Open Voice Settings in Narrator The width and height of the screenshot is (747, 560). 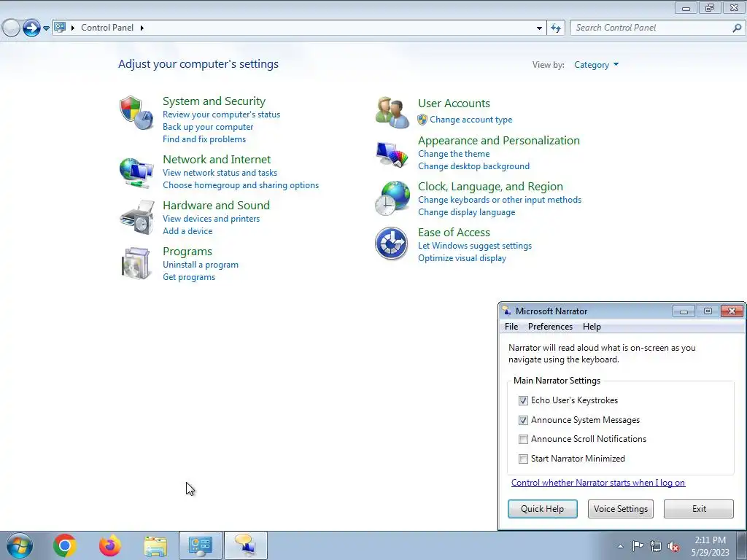point(620,508)
